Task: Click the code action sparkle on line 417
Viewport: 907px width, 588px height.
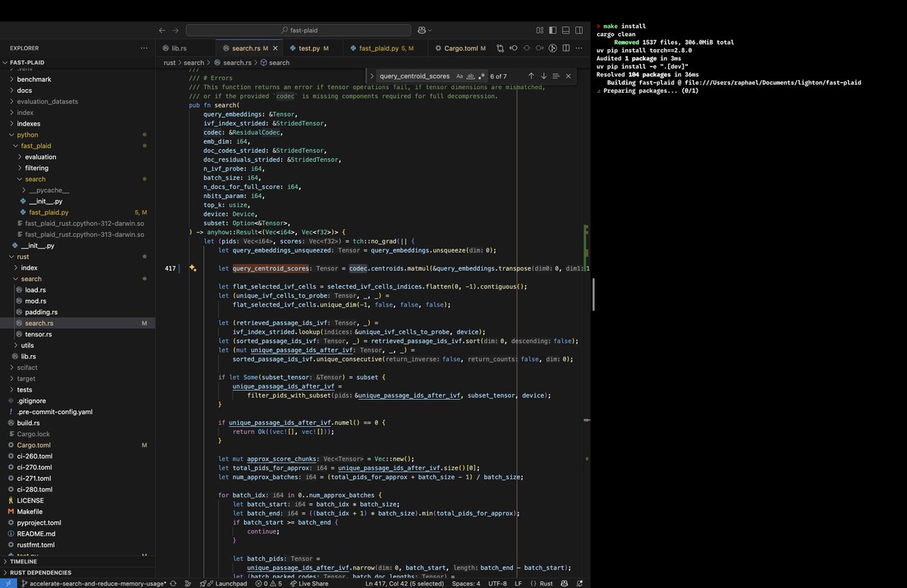Action: (193, 268)
